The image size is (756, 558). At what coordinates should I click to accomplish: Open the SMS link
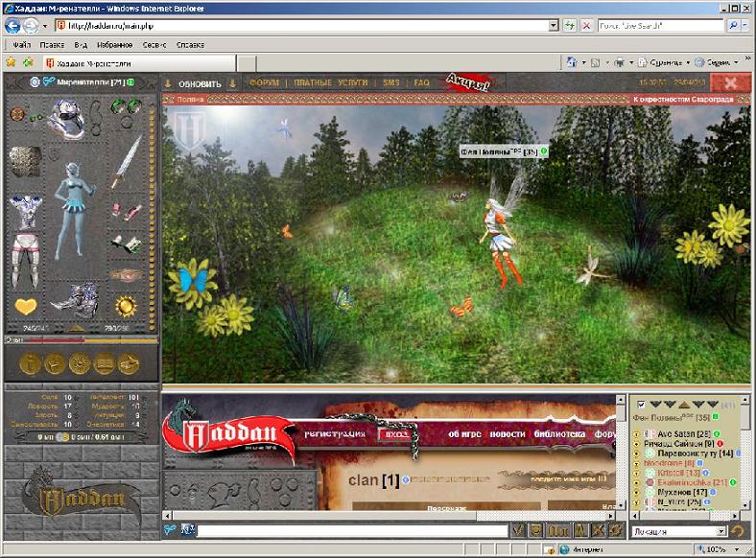(x=391, y=82)
